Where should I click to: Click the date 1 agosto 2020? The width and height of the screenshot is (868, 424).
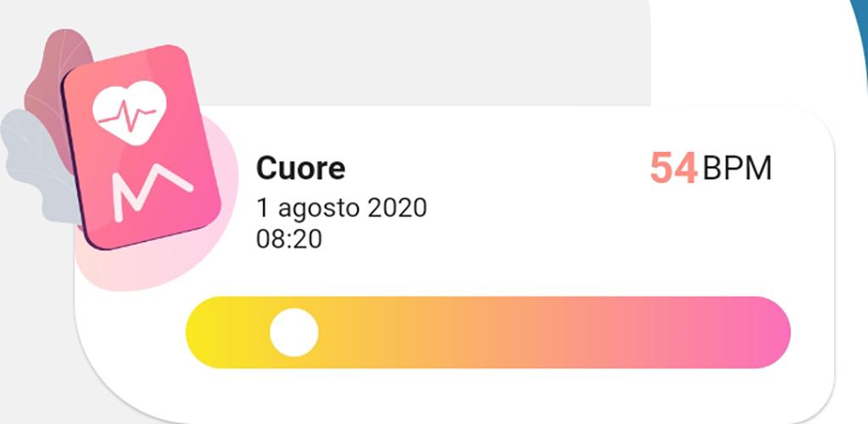coord(342,208)
